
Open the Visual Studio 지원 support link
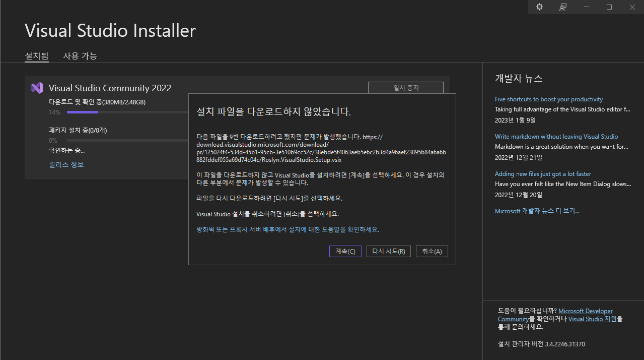coord(593,319)
